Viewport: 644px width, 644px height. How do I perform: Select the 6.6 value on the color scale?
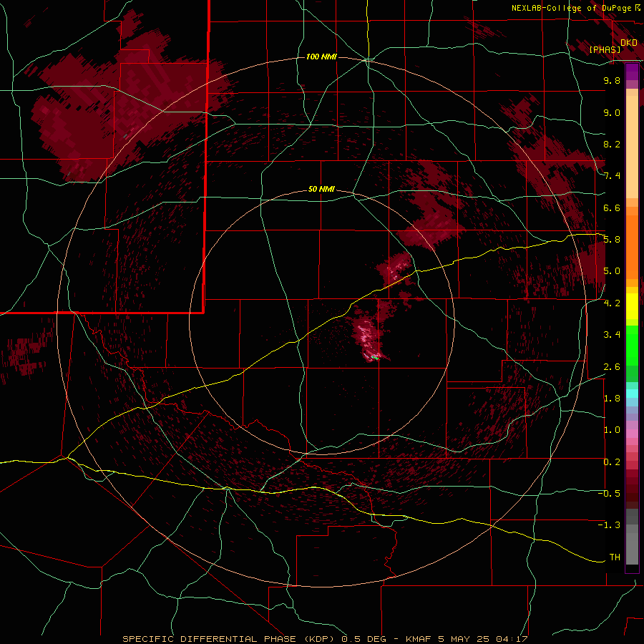612,208
